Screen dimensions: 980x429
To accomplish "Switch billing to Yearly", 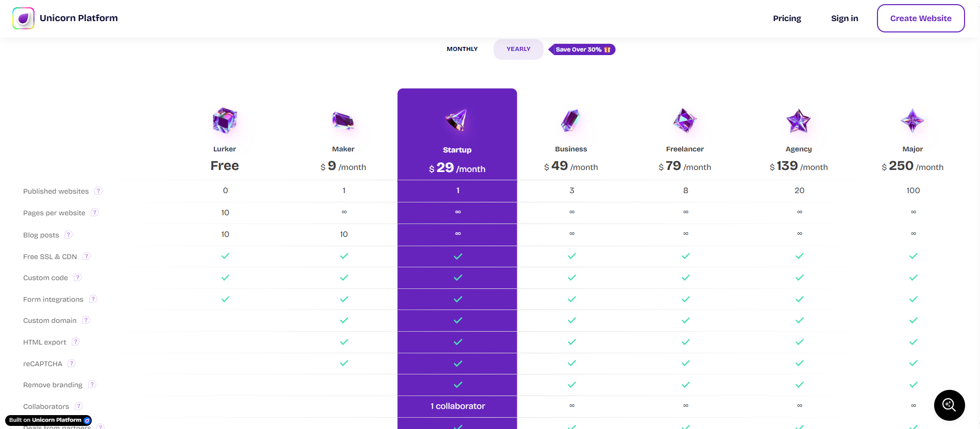I will click(518, 49).
